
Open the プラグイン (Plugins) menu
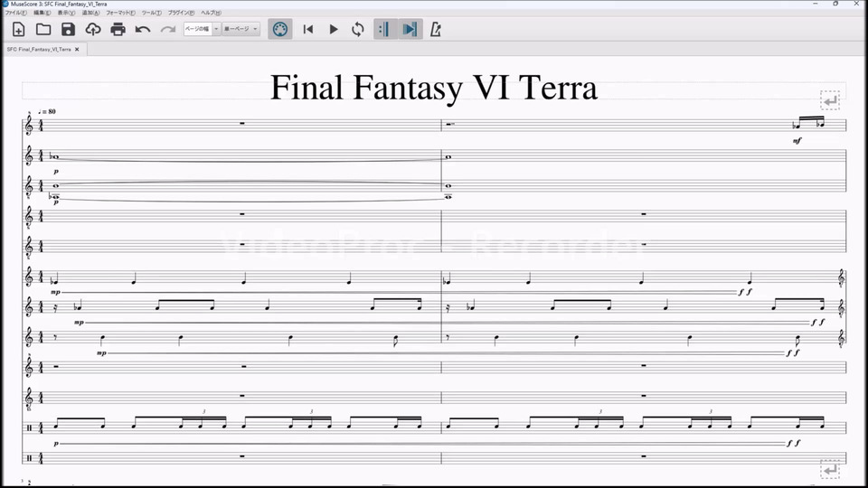(x=182, y=12)
